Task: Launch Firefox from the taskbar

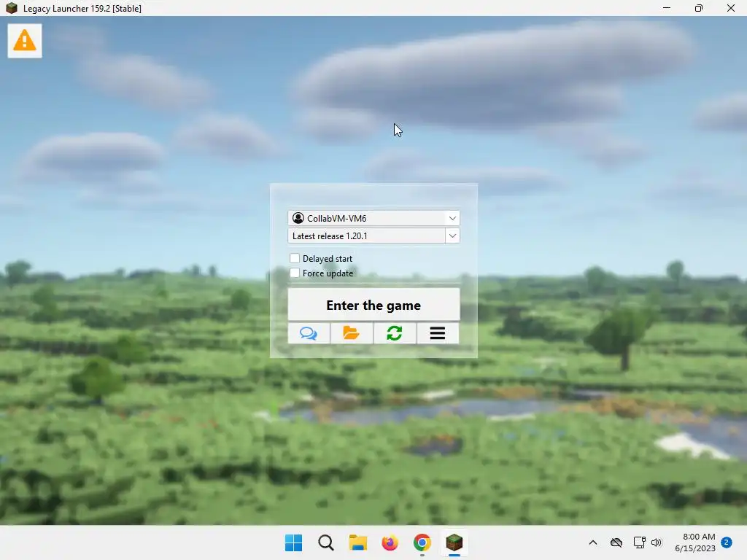Action: (x=390, y=542)
